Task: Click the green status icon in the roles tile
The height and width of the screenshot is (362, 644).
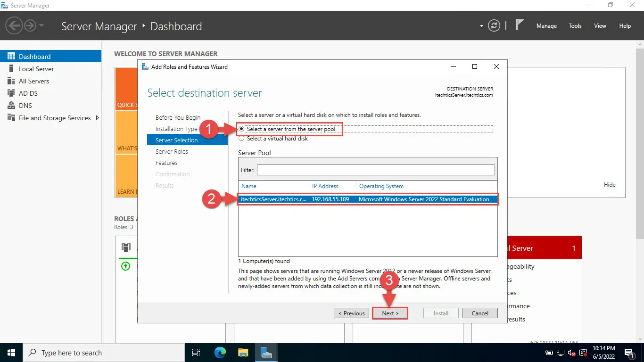Action: click(x=125, y=266)
